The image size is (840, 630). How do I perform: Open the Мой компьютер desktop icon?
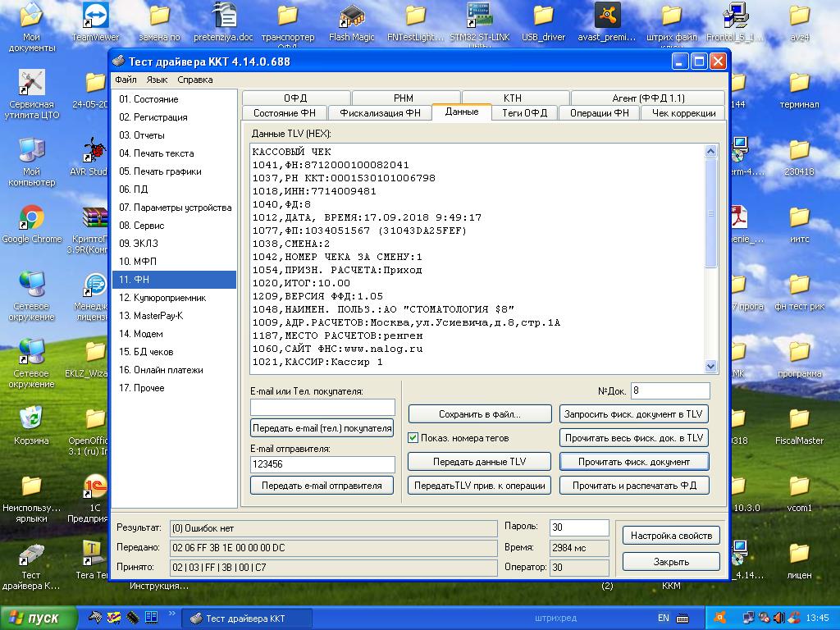click(x=31, y=151)
